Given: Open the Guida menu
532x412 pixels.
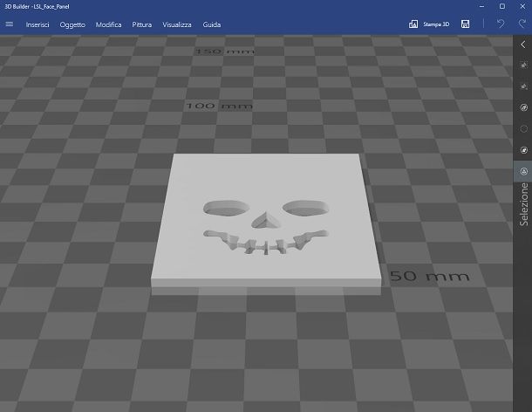Looking at the screenshot, I should 211,24.
